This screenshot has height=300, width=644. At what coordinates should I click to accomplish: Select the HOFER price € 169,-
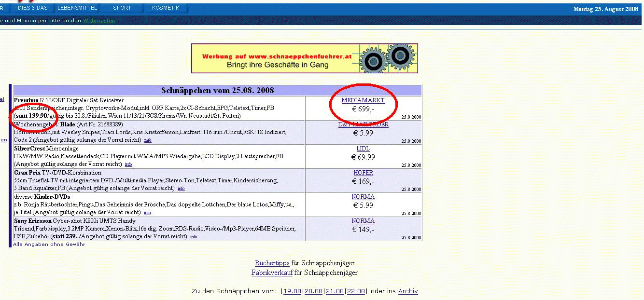click(363, 181)
